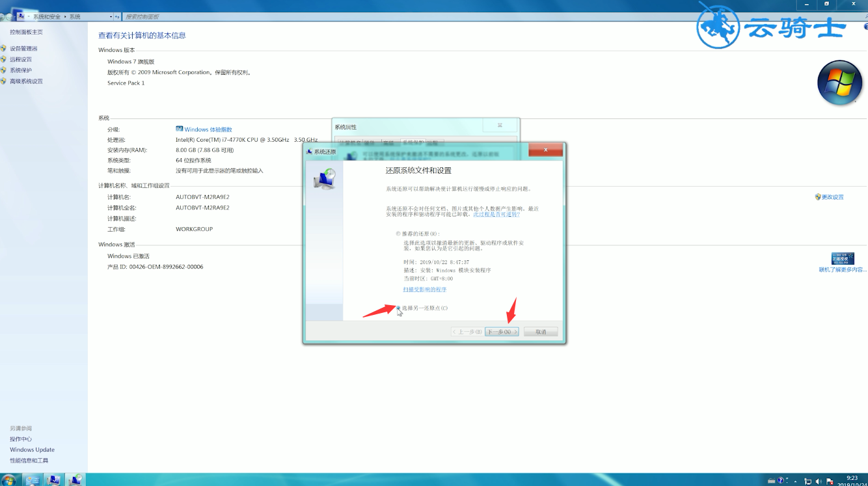Open the 此过程是否可逆? link
This screenshot has height=486, width=868.
[x=496, y=214]
